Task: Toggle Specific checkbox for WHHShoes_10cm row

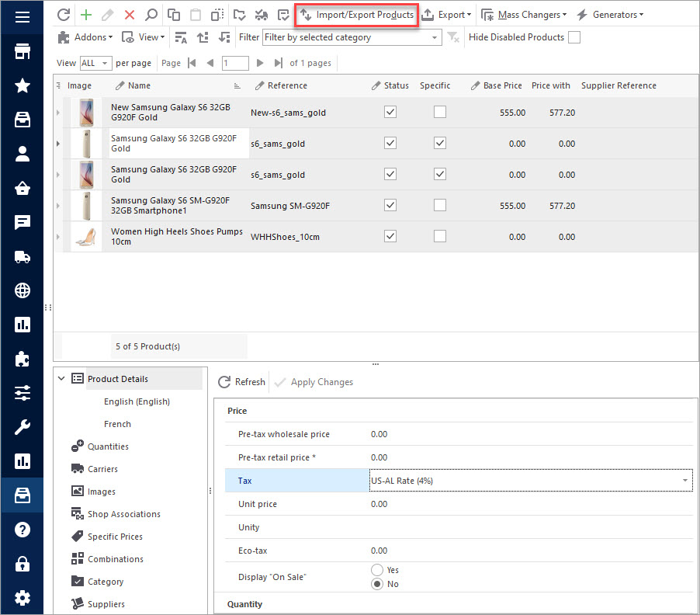Action: coord(440,236)
